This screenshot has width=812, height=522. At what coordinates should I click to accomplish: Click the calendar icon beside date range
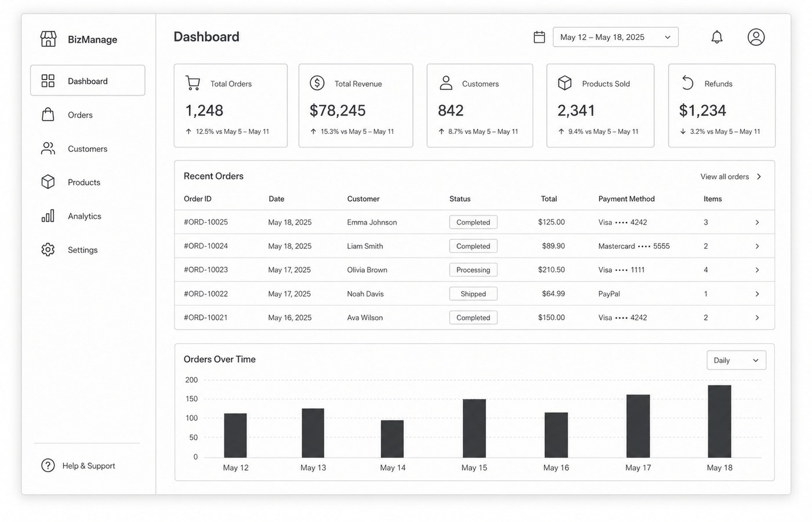[x=539, y=37]
